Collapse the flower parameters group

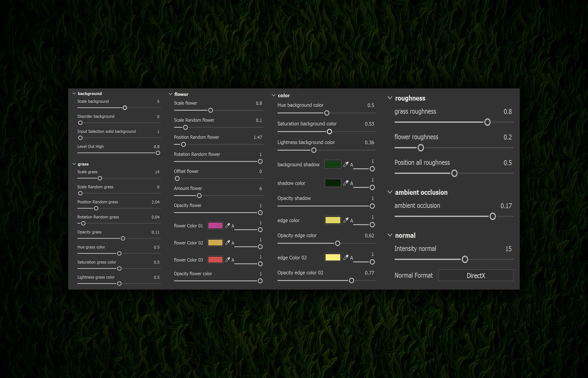(x=171, y=94)
